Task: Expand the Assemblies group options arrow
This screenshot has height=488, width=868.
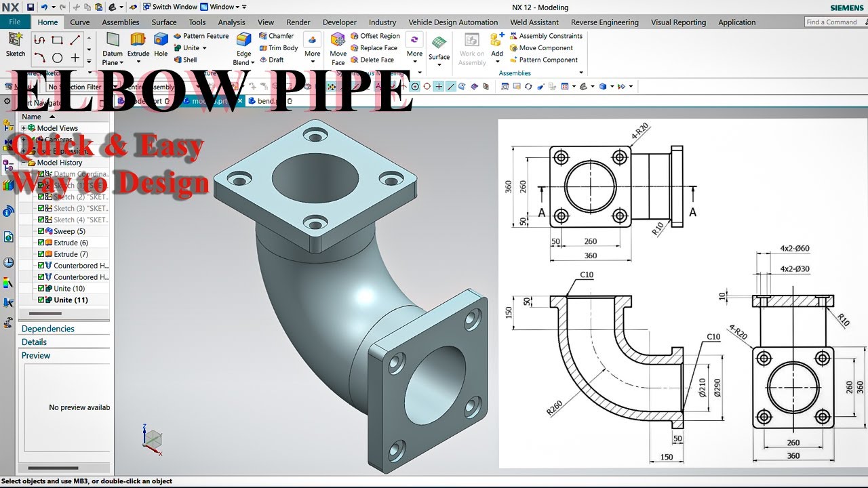Action: coord(580,73)
